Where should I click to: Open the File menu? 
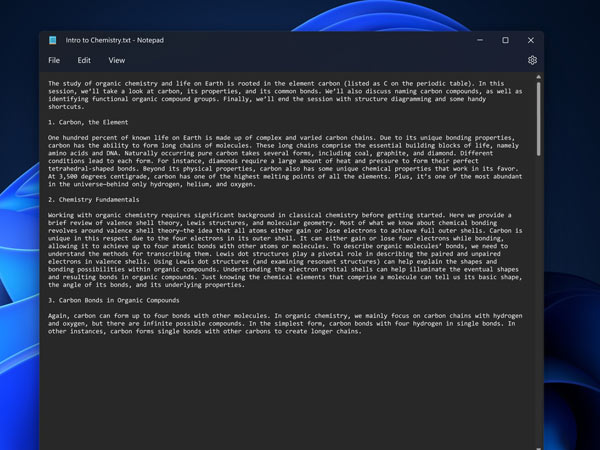point(54,60)
